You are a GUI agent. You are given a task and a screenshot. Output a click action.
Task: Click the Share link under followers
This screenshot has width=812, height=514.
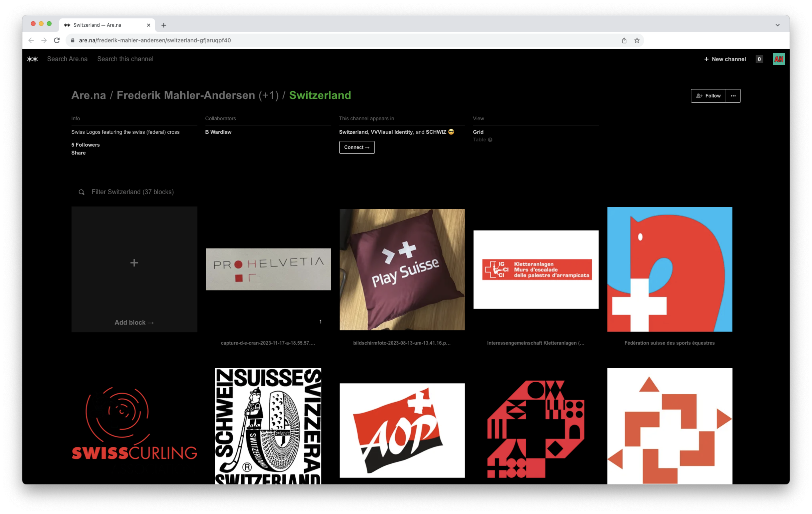pyautogui.click(x=78, y=153)
